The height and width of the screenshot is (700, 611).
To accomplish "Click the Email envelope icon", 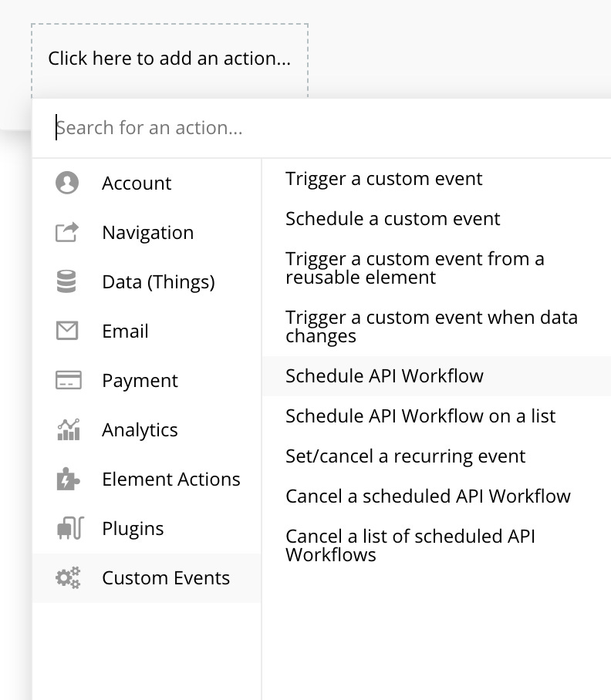I will pos(67,331).
